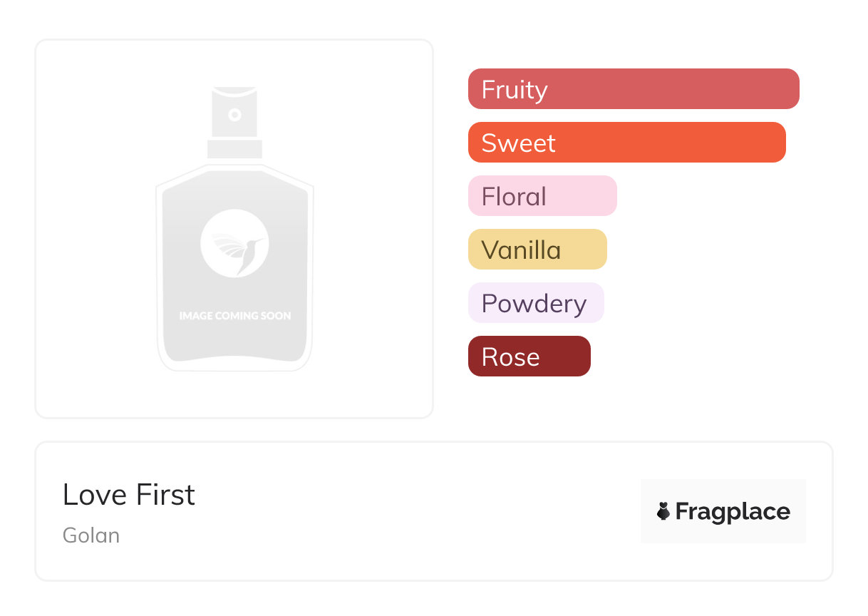
Task: Click the 'Image Coming Soon' text
Action: 234,315
